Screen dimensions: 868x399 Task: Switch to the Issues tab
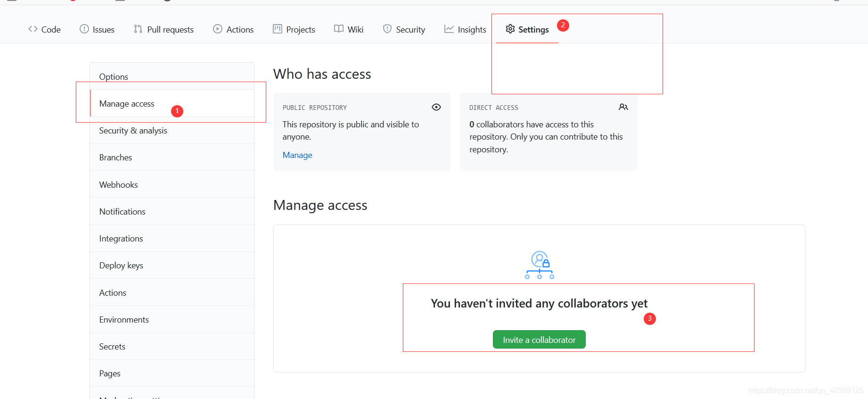click(x=97, y=30)
